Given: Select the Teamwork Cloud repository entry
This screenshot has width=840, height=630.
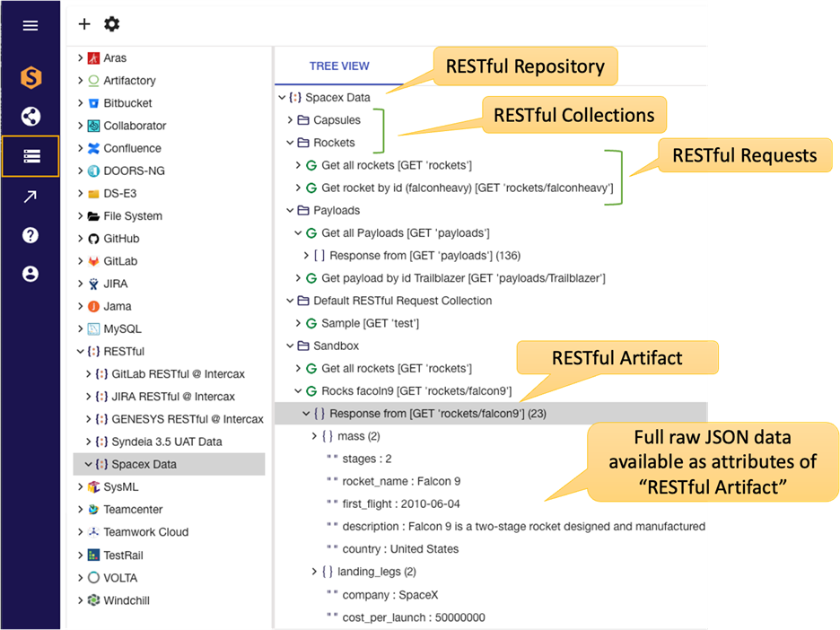Looking at the screenshot, I should pos(145,532).
